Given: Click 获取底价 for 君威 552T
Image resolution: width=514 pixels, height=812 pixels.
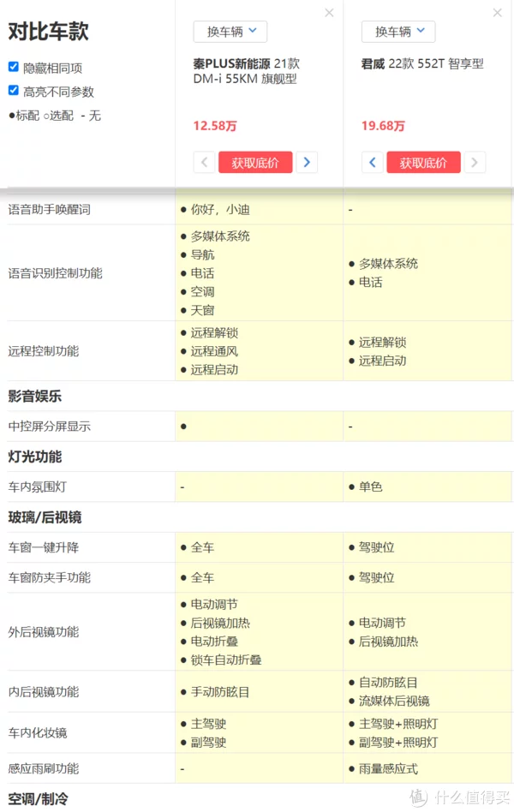Looking at the screenshot, I should click(x=424, y=163).
